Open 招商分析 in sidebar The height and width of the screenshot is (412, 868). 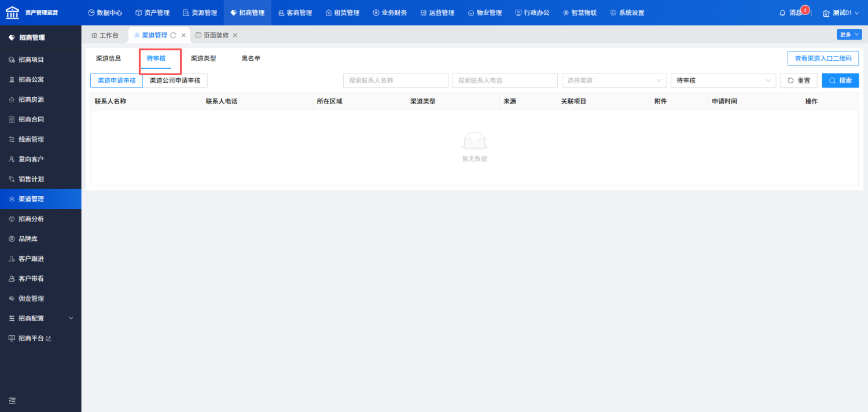pos(41,219)
